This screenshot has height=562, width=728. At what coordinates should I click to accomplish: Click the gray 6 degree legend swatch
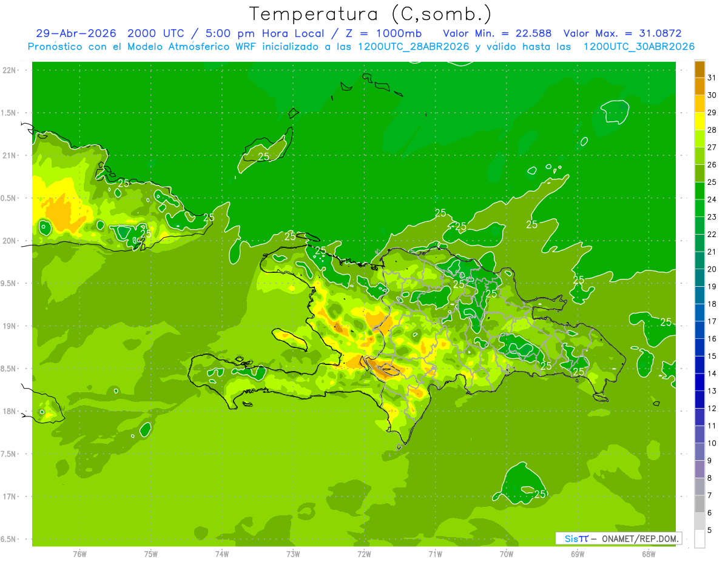coord(699,504)
